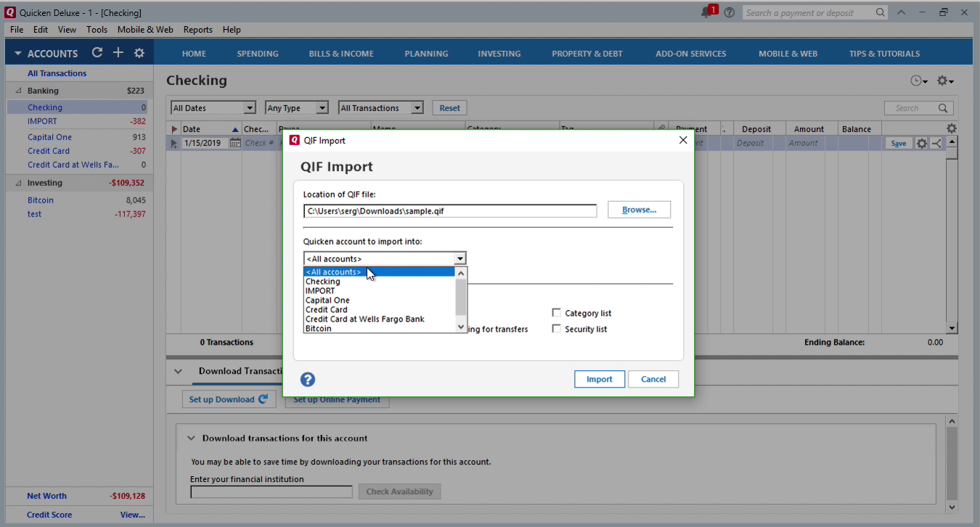Sort register by the Date column header

click(209, 129)
